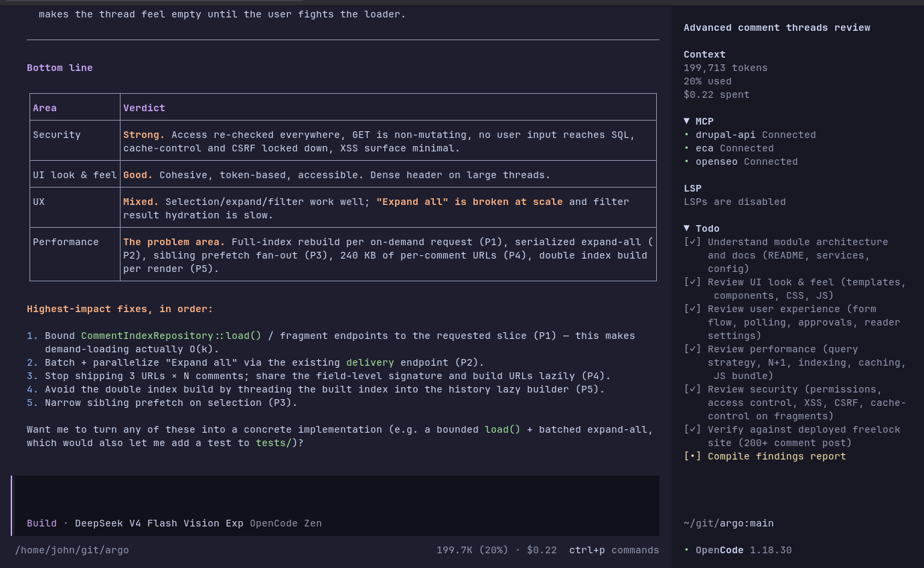Screen dimensions: 924x568
Task: Click list item 5 Narrow sibling prefetch
Action: pyautogui.click(x=162, y=403)
